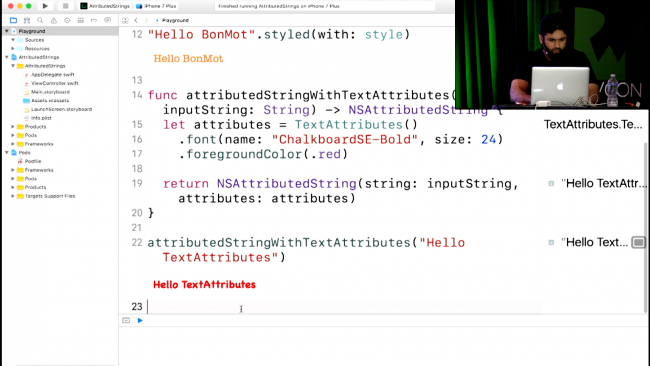The width and height of the screenshot is (650, 366).
Task: Click the func attributedStringWithTextAttributes declaration
Action: click(x=302, y=95)
